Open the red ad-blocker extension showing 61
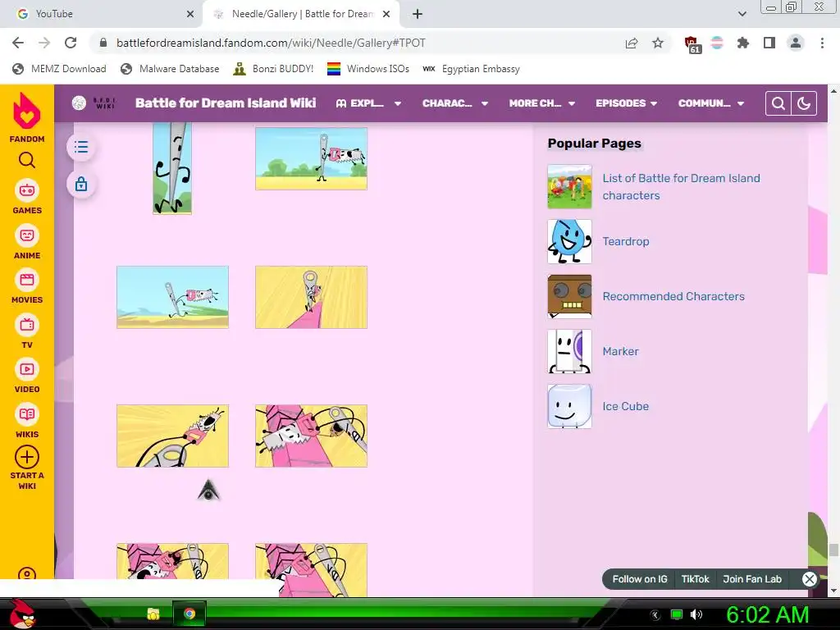The width and height of the screenshot is (840, 630). pyautogui.click(x=692, y=44)
